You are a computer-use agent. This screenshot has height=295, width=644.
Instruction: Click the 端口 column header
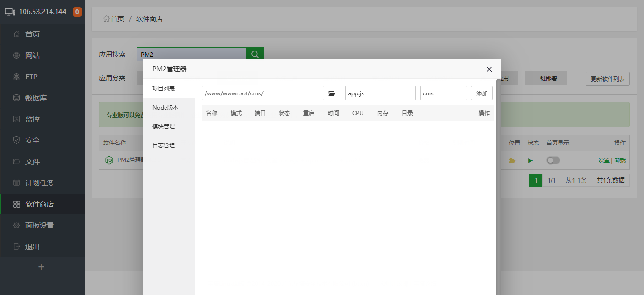pos(260,113)
